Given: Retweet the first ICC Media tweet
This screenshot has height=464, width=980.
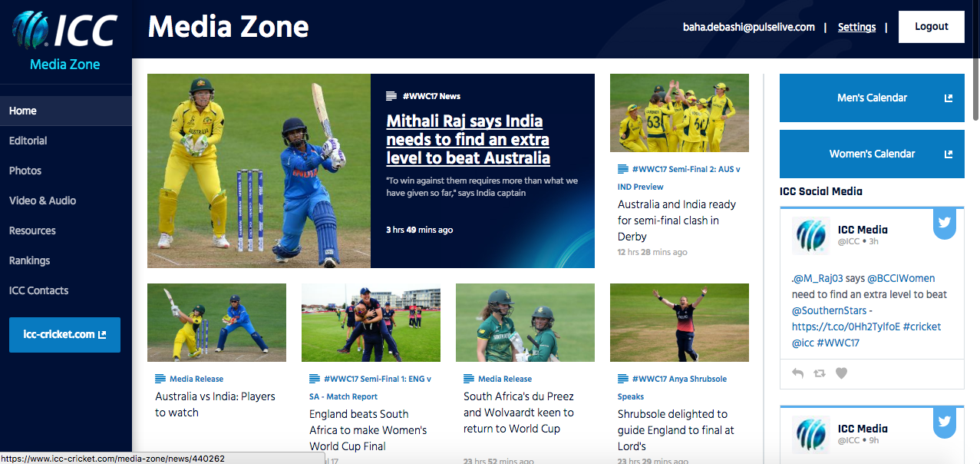Looking at the screenshot, I should [x=820, y=373].
